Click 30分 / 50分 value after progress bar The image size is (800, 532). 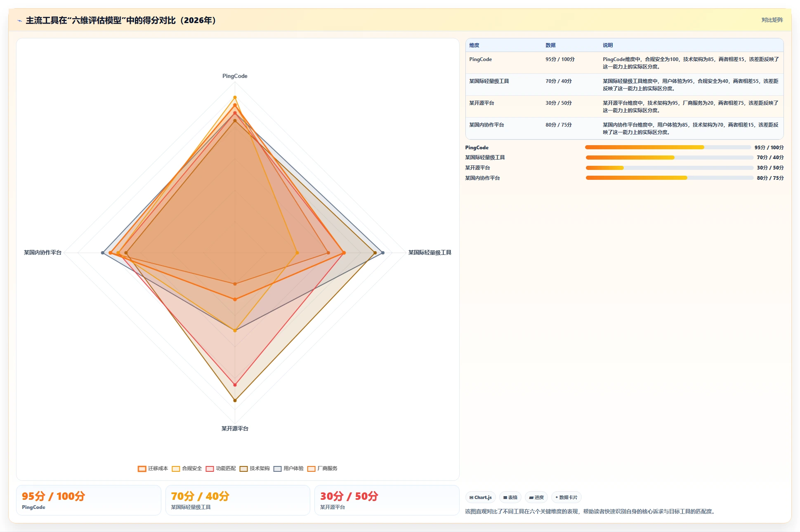click(x=770, y=168)
